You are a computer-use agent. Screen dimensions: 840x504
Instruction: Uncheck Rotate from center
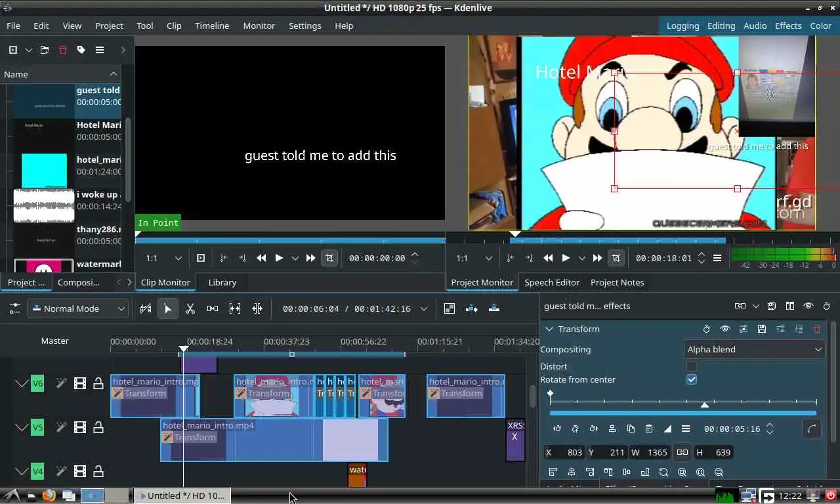click(x=692, y=379)
